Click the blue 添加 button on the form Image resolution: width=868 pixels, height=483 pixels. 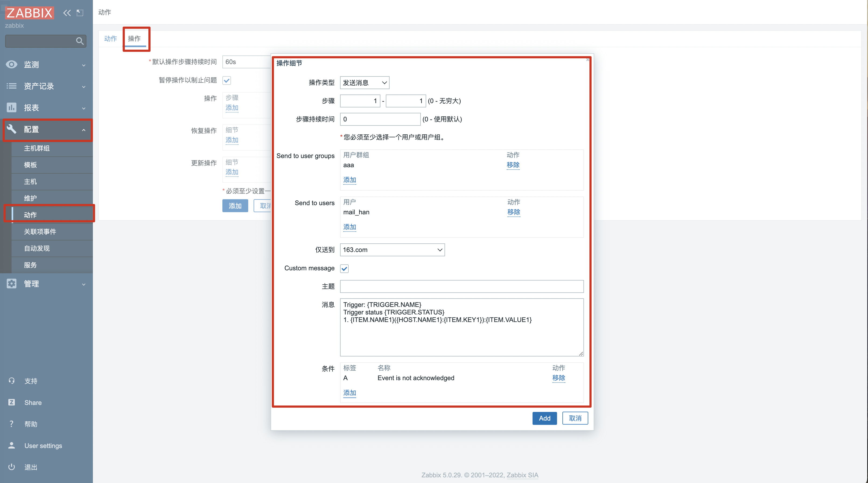(235, 206)
